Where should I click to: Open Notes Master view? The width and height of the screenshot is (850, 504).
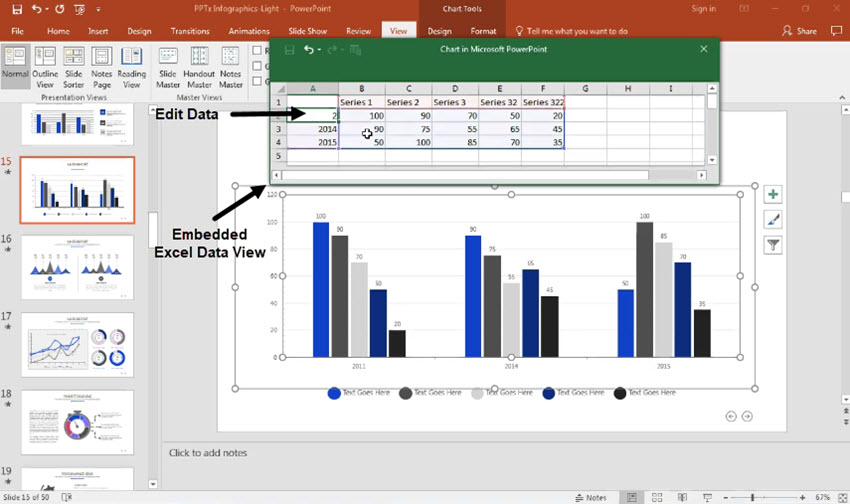pyautogui.click(x=230, y=68)
